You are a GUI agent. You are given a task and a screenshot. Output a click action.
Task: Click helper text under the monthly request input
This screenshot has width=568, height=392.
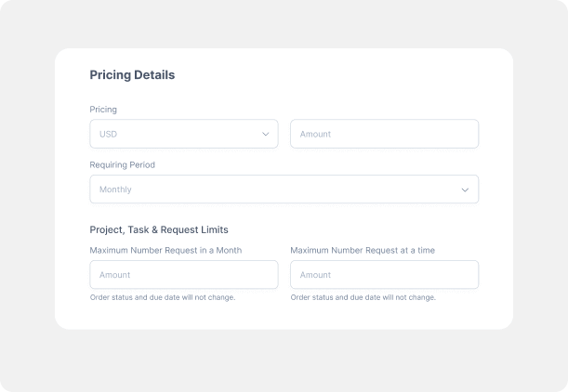point(163,297)
